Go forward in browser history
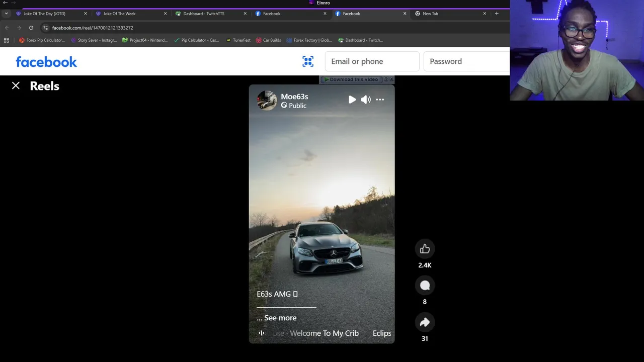This screenshot has width=644, height=362. (19, 28)
